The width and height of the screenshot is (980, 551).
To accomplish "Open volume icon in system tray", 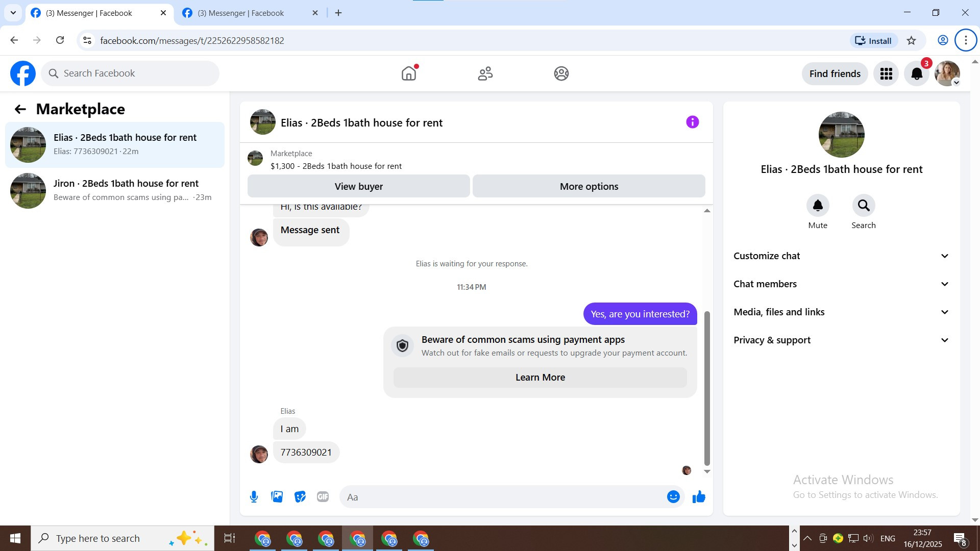I will pyautogui.click(x=868, y=538).
